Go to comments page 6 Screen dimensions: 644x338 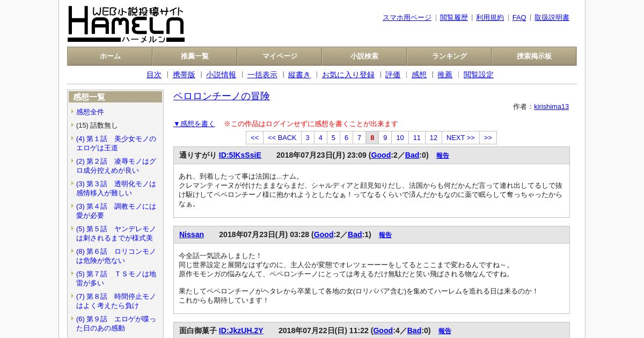tap(347, 138)
